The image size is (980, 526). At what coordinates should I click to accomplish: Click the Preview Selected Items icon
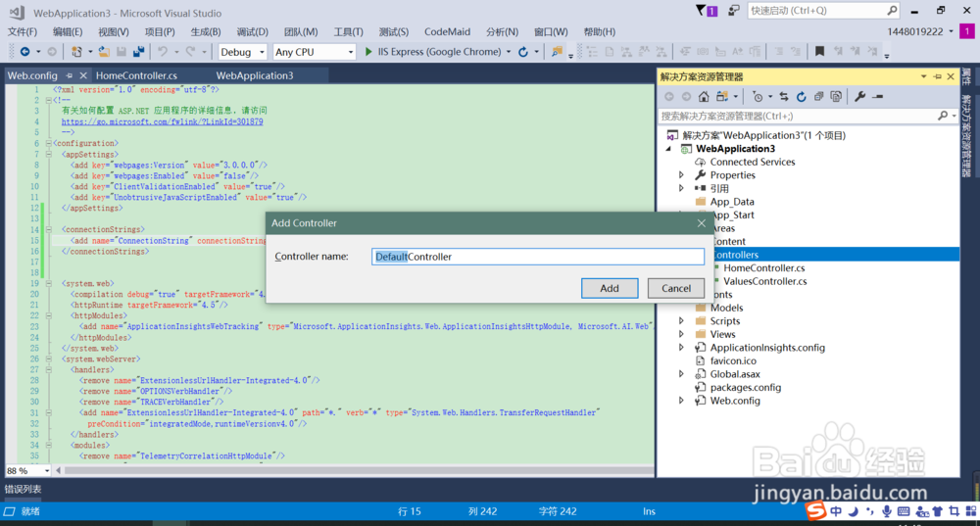pos(878,97)
